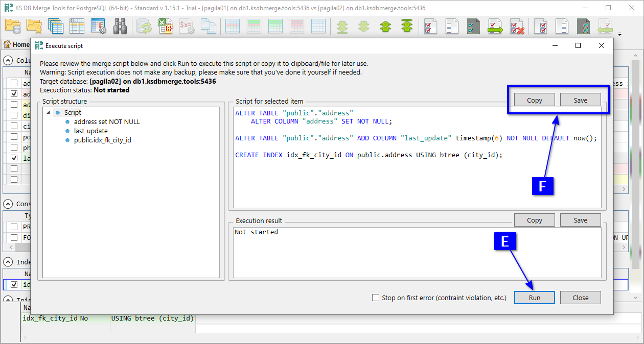Click the Excel export icon
The height and width of the screenshot is (344, 644).
tap(165, 26)
